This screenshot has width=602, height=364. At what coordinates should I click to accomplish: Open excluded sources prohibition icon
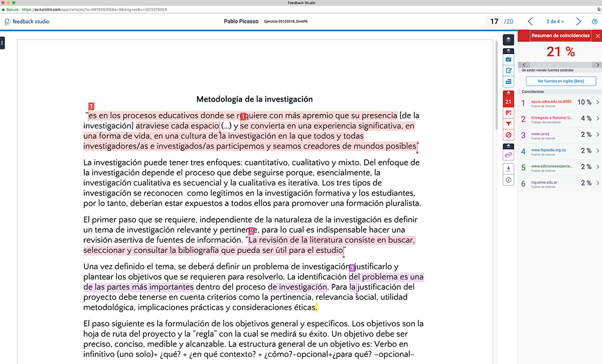[509, 135]
